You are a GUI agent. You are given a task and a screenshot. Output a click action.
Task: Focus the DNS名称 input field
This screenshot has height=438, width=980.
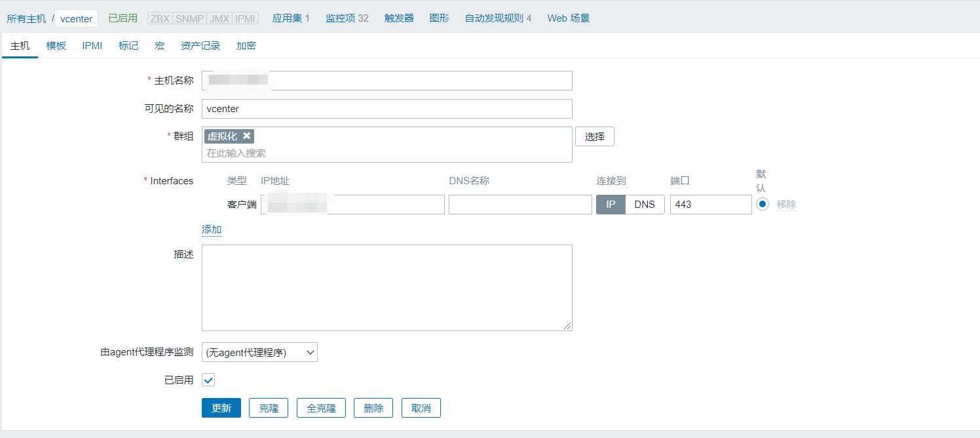point(520,205)
